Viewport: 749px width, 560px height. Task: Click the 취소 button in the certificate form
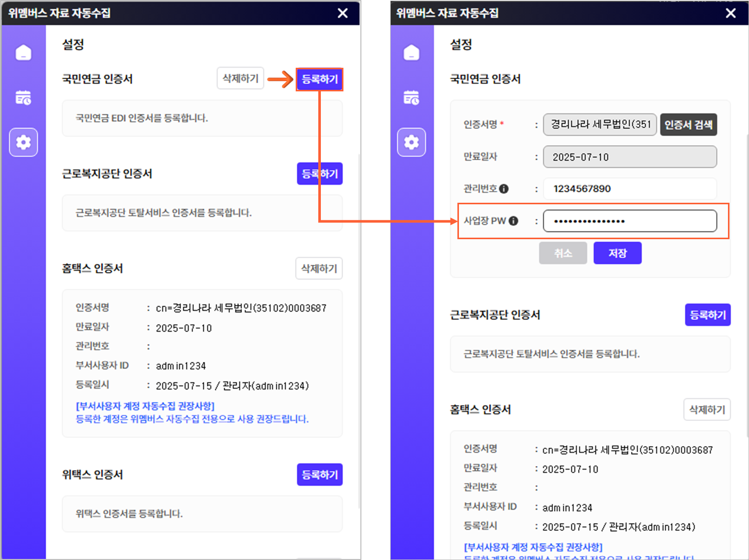click(x=563, y=253)
